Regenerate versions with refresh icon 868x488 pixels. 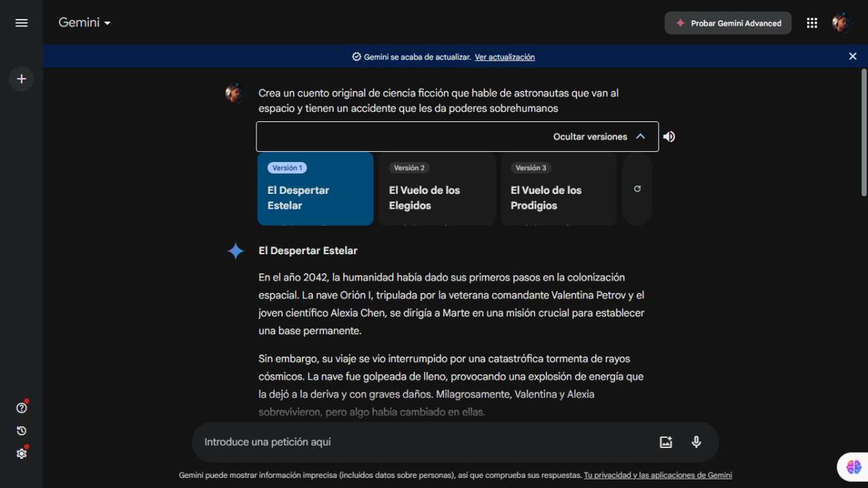click(637, 189)
